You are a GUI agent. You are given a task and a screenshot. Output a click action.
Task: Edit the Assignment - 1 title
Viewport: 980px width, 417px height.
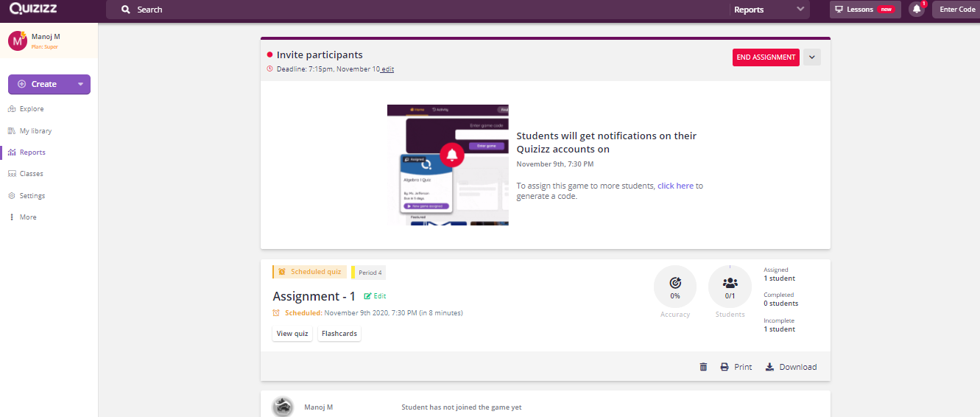376,296
